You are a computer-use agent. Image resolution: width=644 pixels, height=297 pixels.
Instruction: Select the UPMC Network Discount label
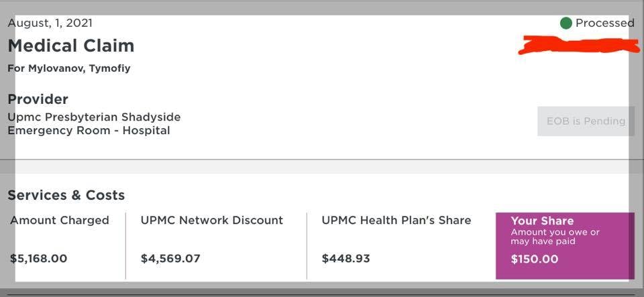[x=212, y=220]
